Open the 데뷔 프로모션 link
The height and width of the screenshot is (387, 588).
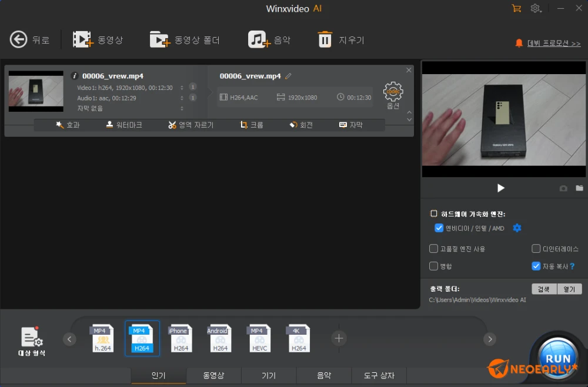554,43
